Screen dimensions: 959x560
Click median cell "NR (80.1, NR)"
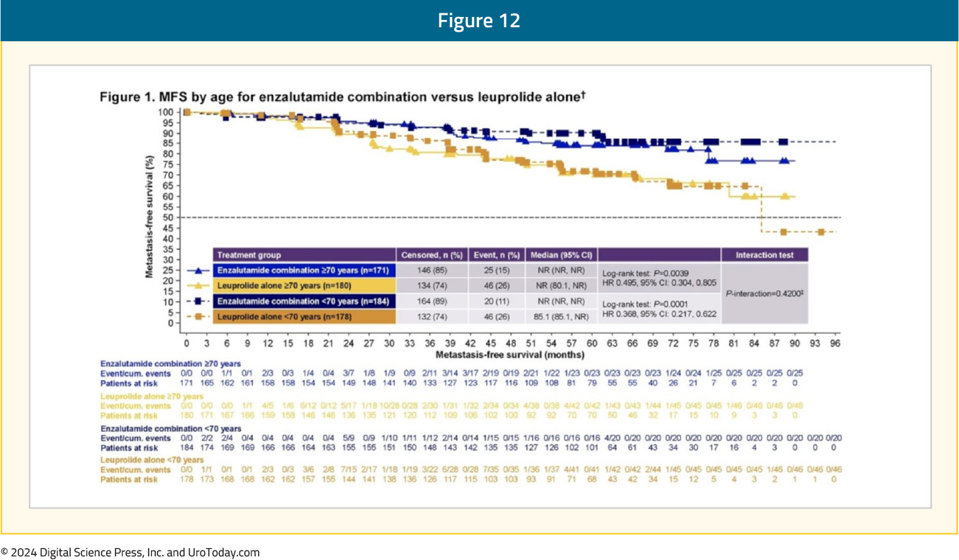click(x=562, y=287)
